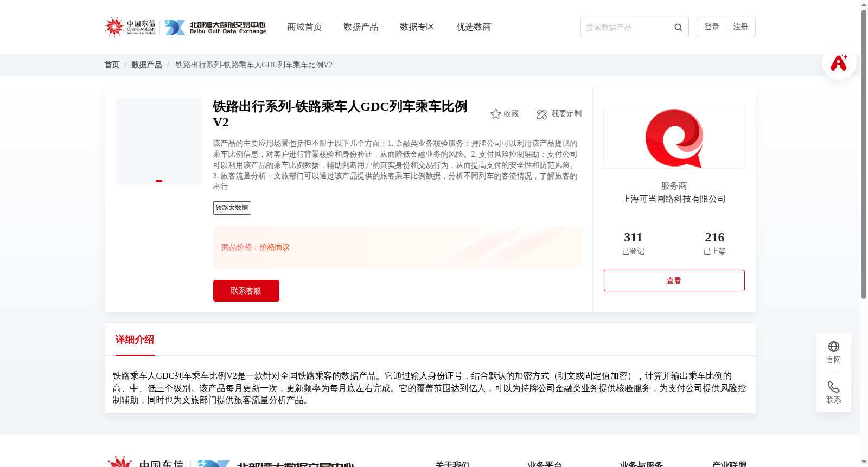Click the 查看 service provider button
Screen dimensions: 868x467
pyautogui.click(x=674, y=280)
